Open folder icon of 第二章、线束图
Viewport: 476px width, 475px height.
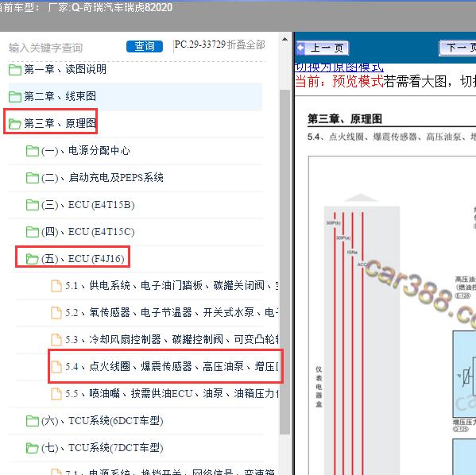(15, 97)
